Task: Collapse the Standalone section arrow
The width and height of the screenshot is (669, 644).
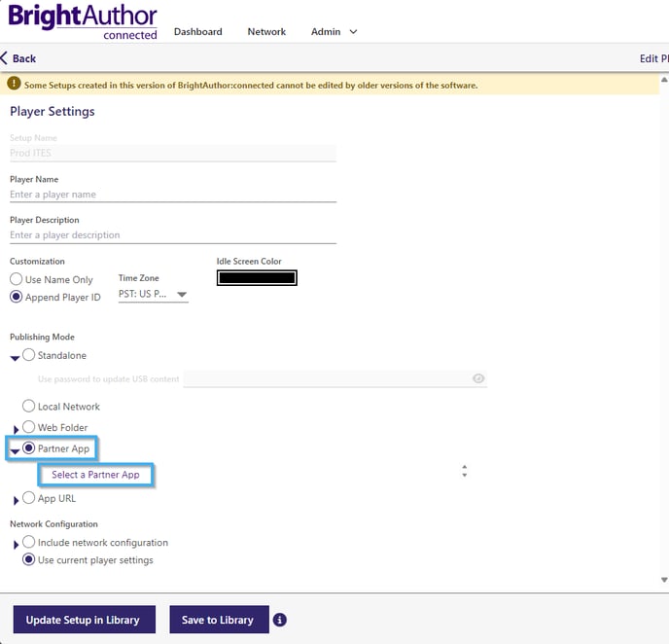Action: coord(15,358)
